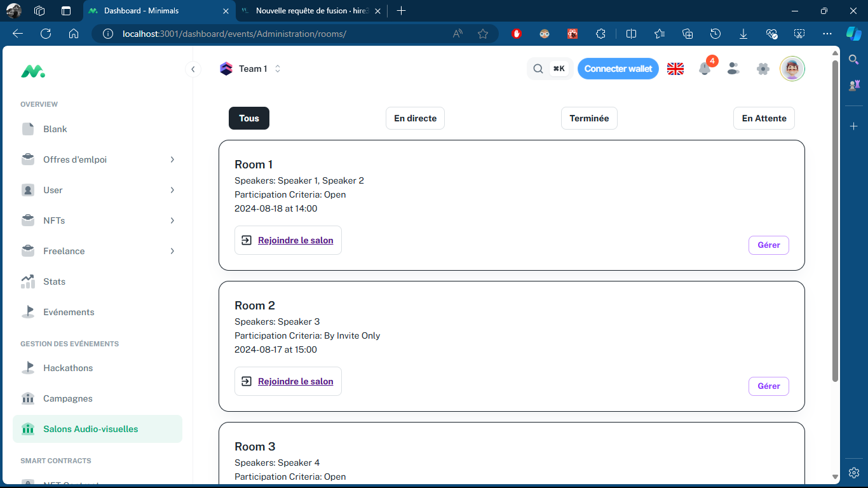
Task: Open the search box with ⌘K shortcut
Action: click(550, 69)
